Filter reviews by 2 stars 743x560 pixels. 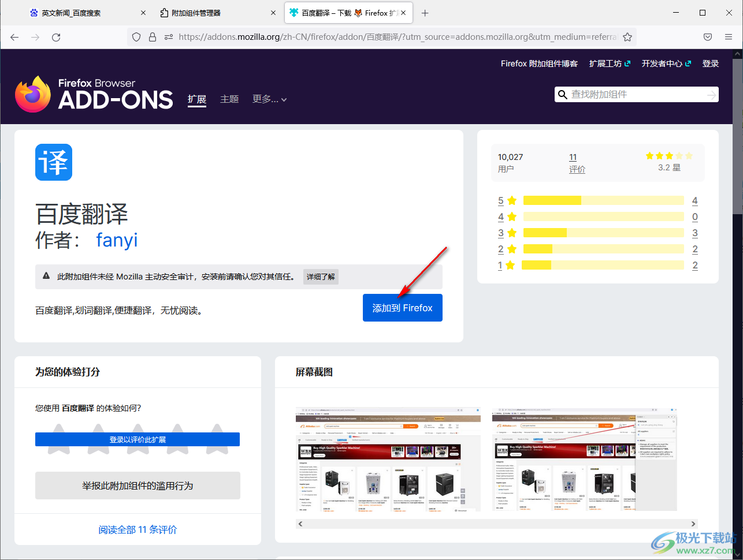tap(507, 249)
